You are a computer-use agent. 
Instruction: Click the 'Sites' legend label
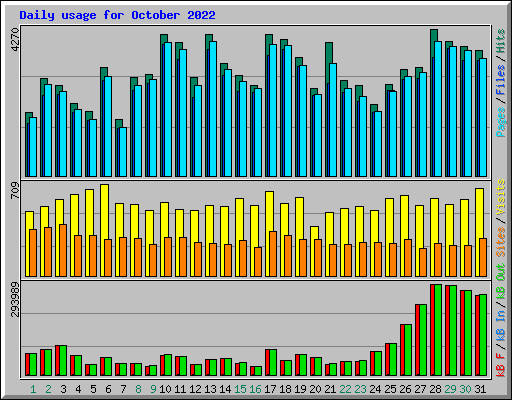501,242
